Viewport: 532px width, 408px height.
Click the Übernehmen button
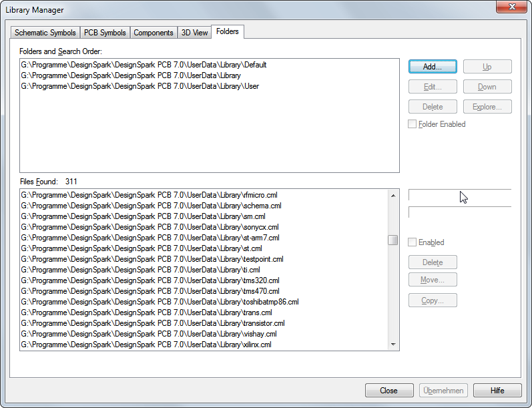coord(443,391)
